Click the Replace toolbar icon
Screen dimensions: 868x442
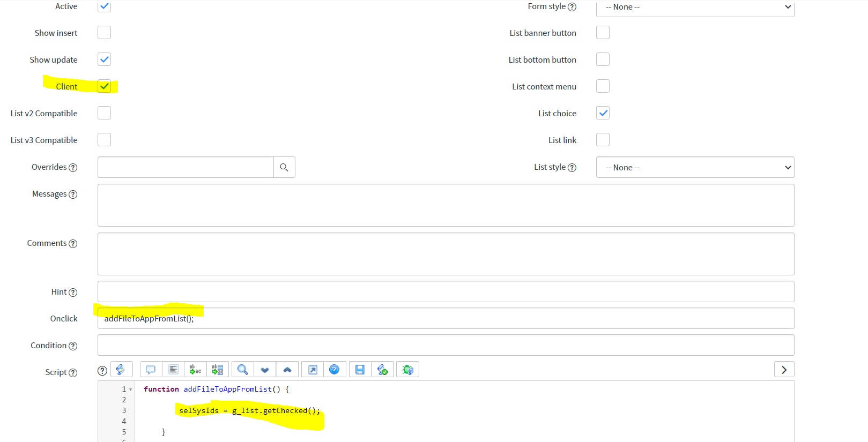click(x=195, y=370)
